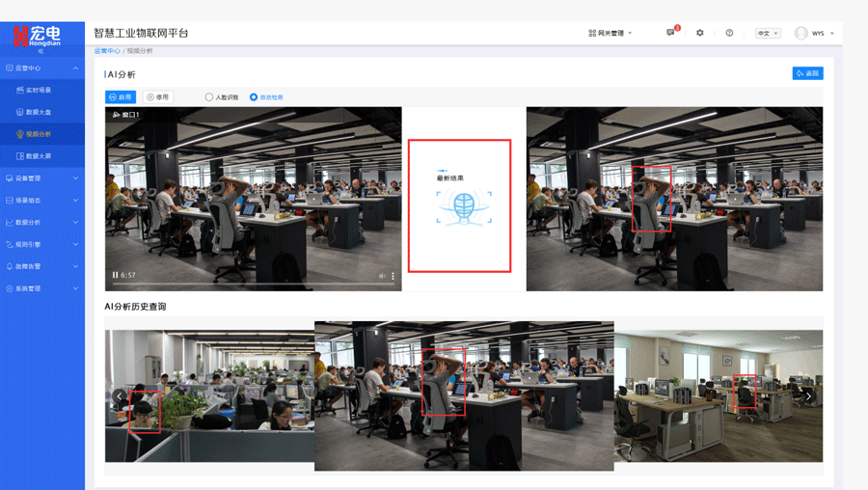The height and width of the screenshot is (490, 868).
Task: Open 实时场景 in the sidebar
Action: (39, 90)
